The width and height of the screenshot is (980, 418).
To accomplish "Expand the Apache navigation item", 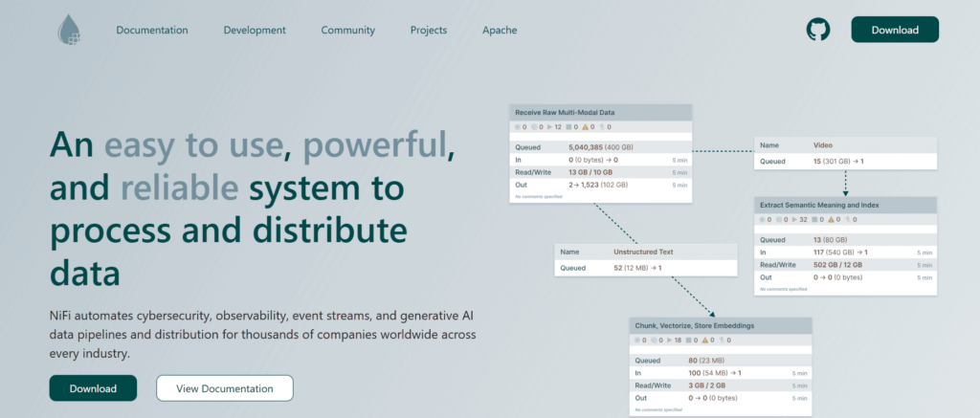I will click(x=500, y=30).
